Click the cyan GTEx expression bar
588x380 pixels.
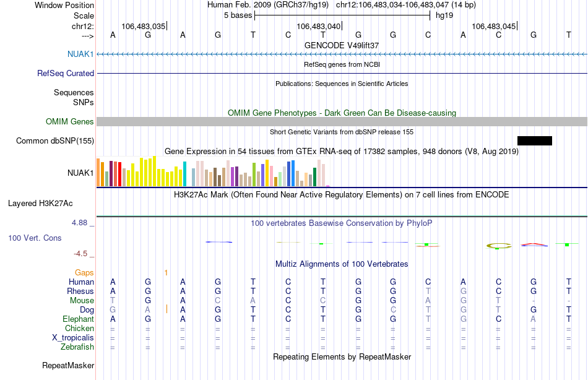click(184, 174)
